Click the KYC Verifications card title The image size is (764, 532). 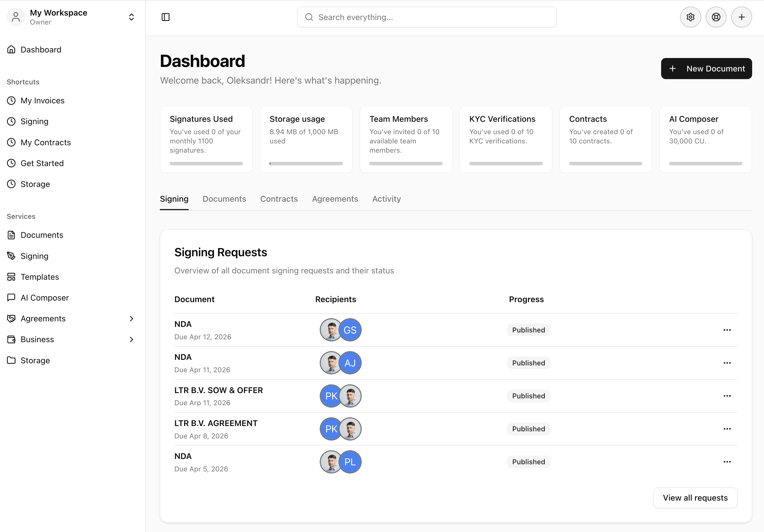(502, 119)
